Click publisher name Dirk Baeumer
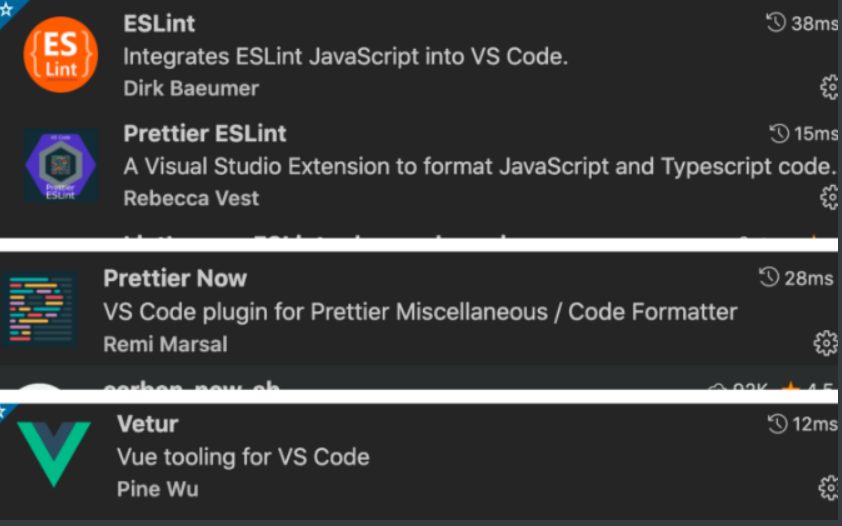Screen dimensions: 842x526 point(191,89)
